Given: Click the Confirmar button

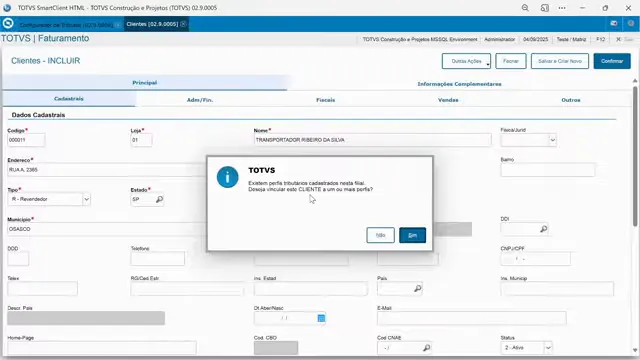Looking at the screenshot, I should 612,61.
